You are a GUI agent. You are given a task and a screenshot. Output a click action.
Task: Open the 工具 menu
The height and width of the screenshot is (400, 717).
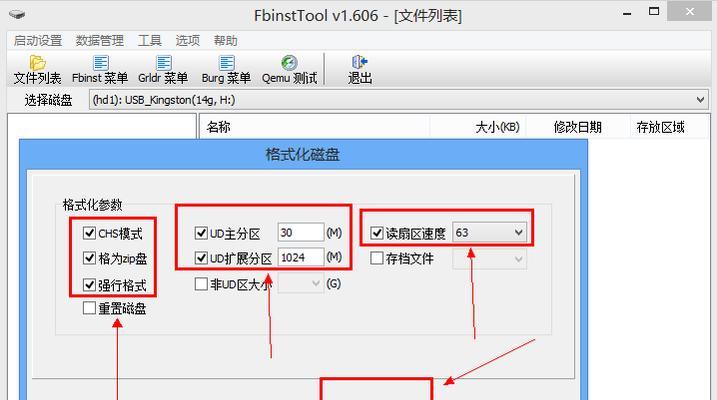[150, 41]
